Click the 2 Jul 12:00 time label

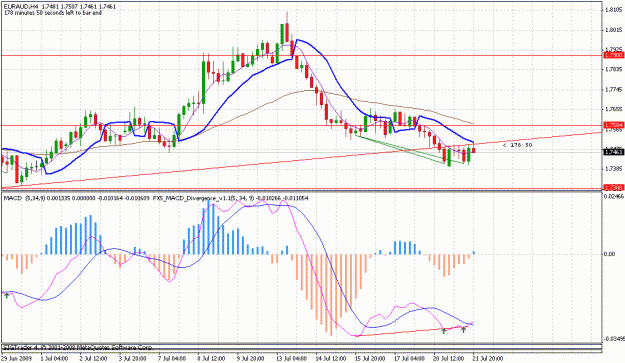coord(93,359)
